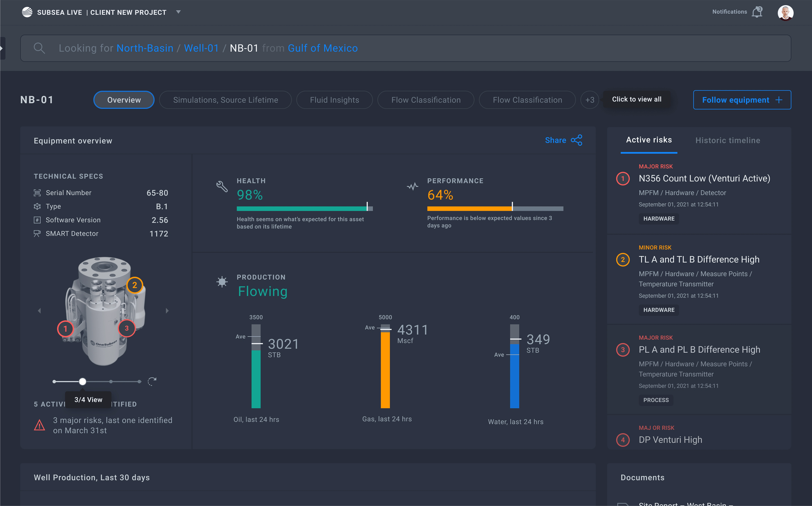
Task: Show next equipment view with right arrow
Action: pos(167,311)
